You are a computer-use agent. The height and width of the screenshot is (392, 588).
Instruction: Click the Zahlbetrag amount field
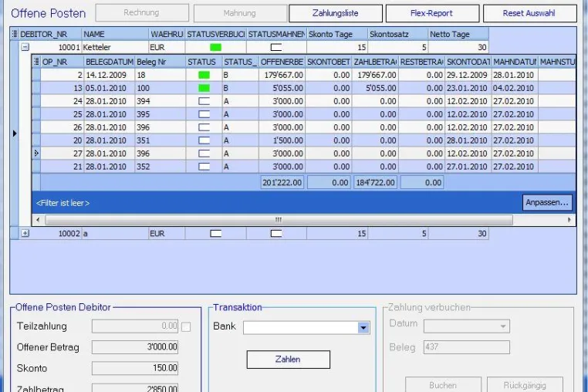tap(135, 387)
